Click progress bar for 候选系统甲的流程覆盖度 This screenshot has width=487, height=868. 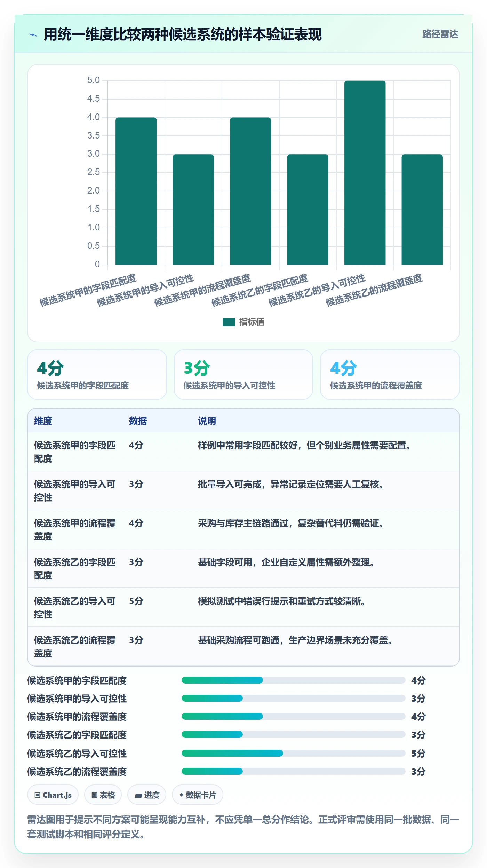293,716
